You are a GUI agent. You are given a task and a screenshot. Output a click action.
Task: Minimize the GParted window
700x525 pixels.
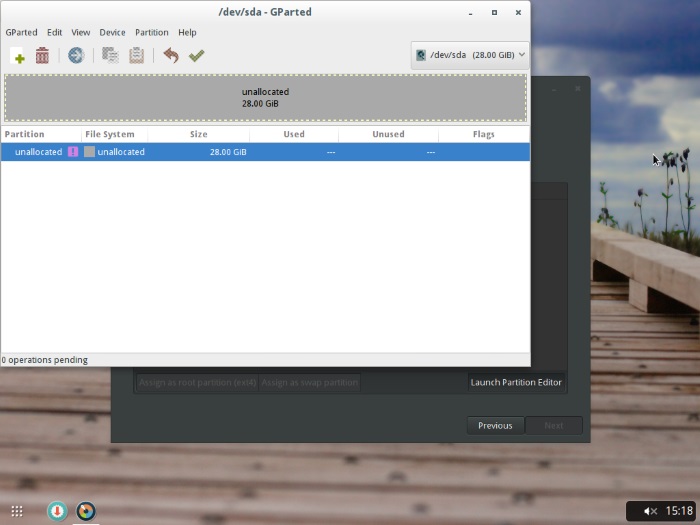tap(471, 12)
